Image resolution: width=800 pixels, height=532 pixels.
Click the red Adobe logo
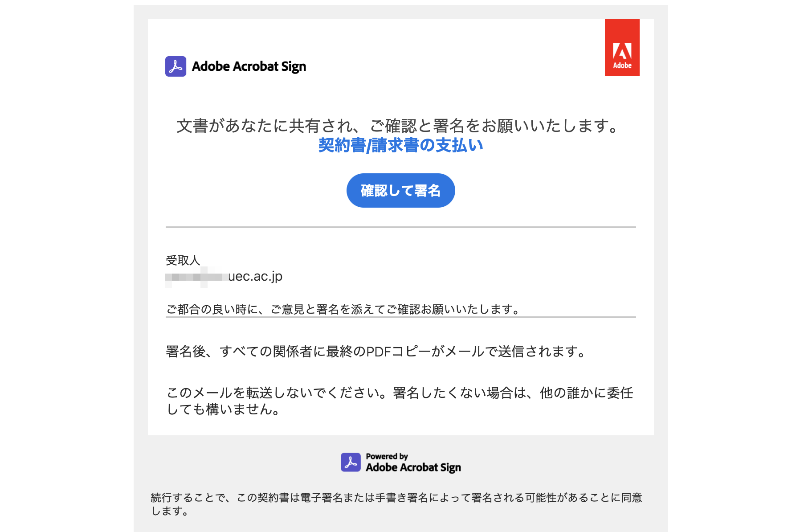click(x=622, y=48)
